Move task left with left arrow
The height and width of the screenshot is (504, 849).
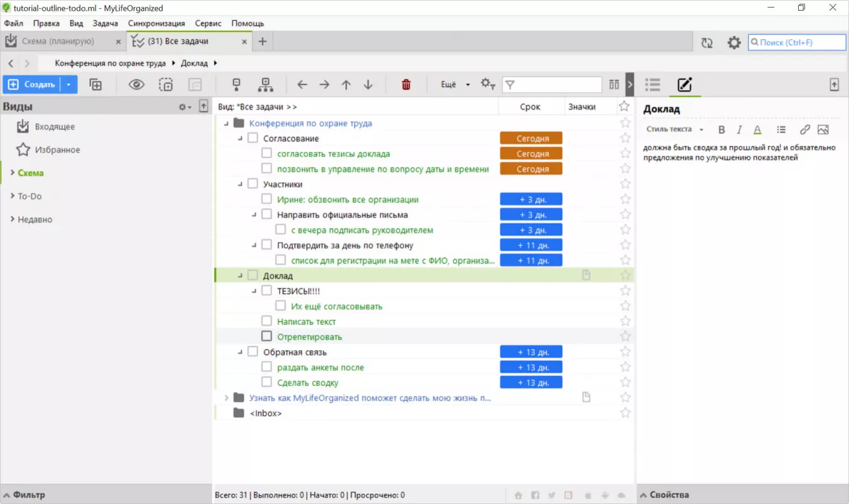[x=302, y=85]
